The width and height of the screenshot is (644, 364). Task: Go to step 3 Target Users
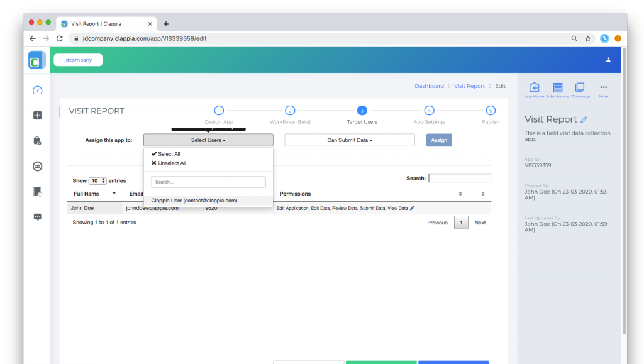click(362, 115)
